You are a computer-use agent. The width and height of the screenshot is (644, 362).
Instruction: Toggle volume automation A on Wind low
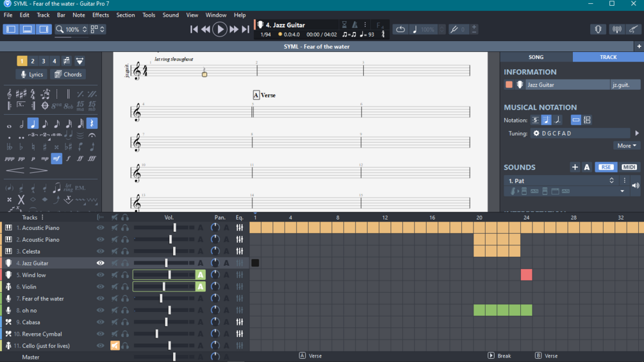(x=201, y=275)
